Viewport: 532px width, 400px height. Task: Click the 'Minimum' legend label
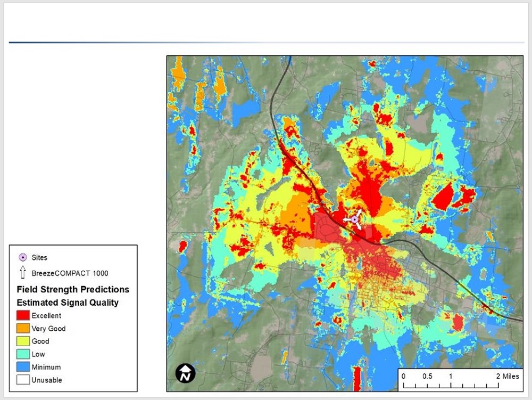[x=46, y=367]
